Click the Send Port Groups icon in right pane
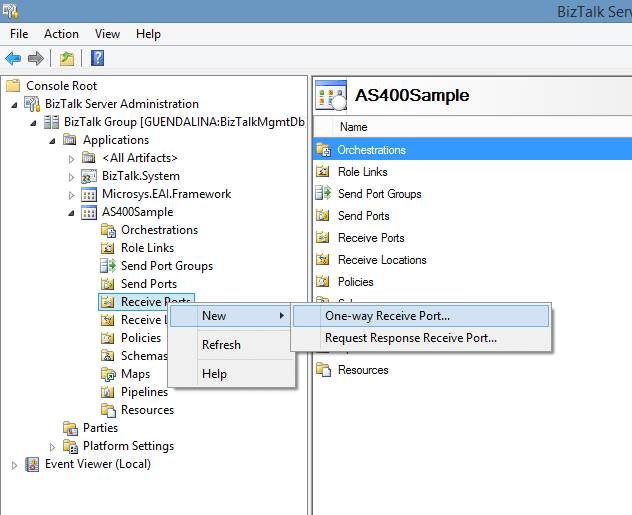 (323, 193)
